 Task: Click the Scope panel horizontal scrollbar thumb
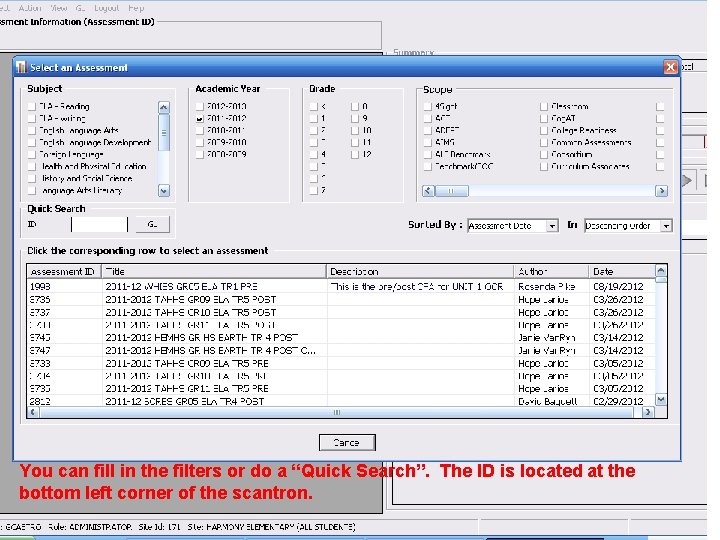(x=452, y=191)
